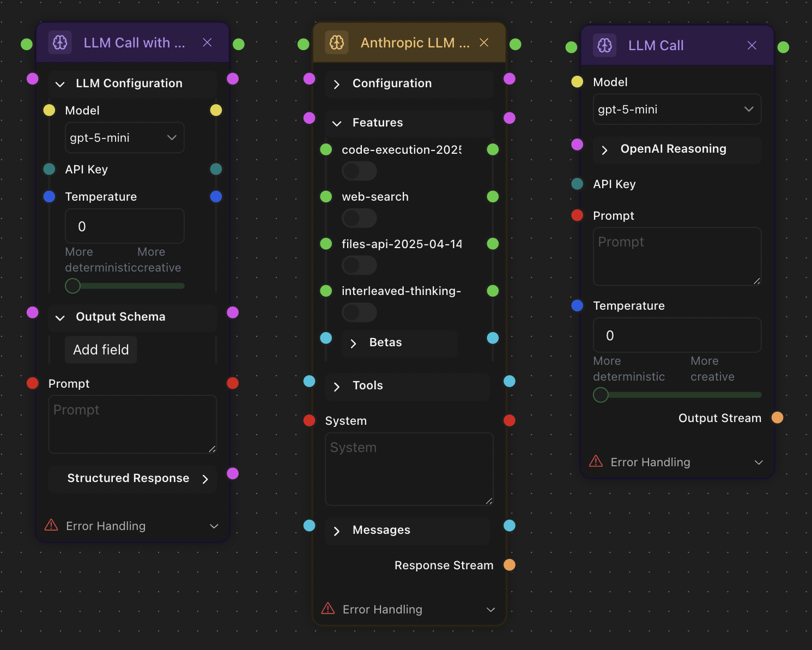
Task: Click the yellow Model port on LLM Call
Action: point(577,82)
